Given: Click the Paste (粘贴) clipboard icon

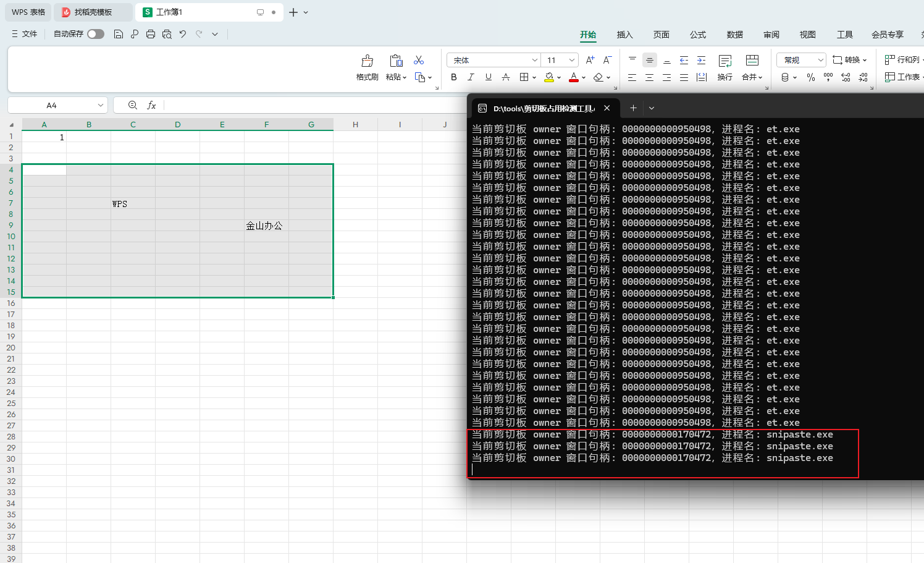Looking at the screenshot, I should [x=396, y=61].
